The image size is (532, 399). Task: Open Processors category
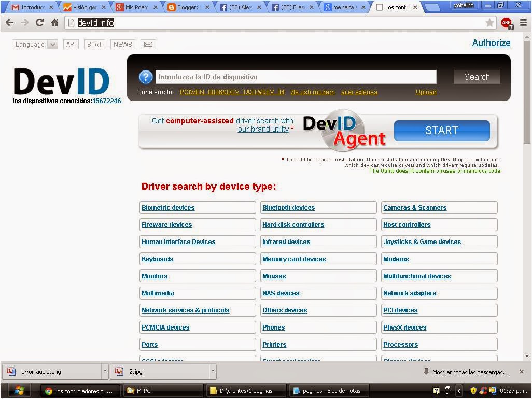click(400, 345)
